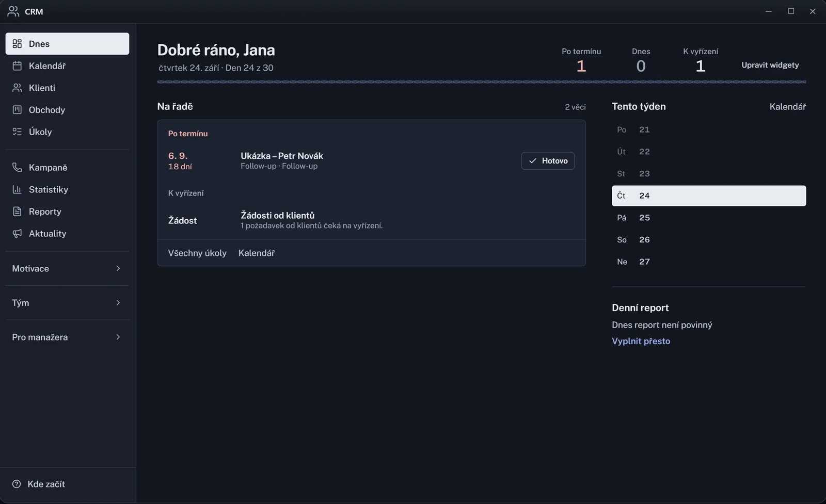Click the overdue date 6. 9.
This screenshot has height=504, width=826.
pos(178,156)
